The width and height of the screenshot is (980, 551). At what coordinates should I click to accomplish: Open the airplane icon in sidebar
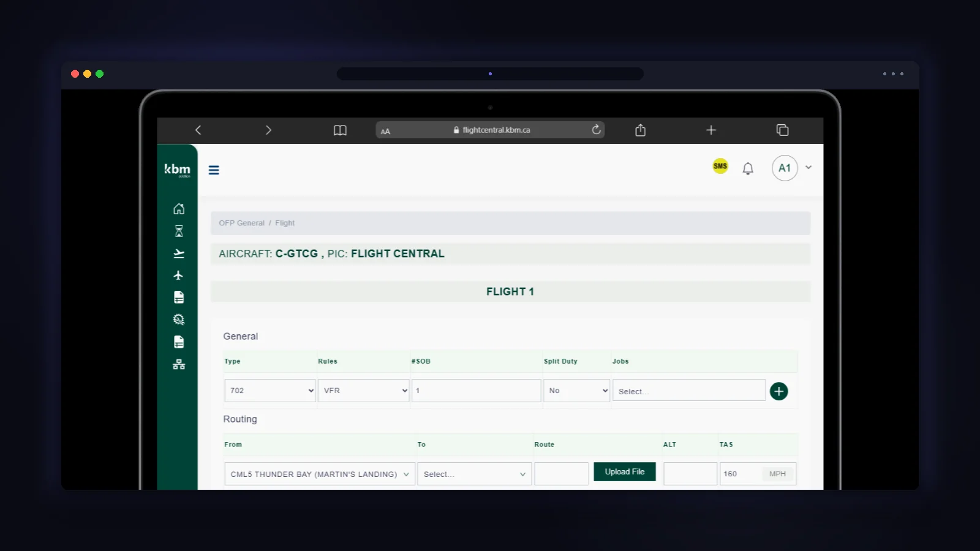click(178, 275)
